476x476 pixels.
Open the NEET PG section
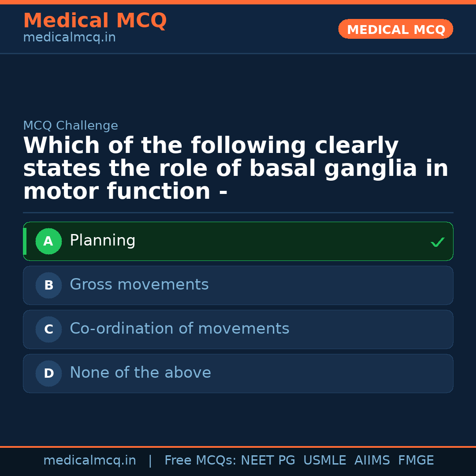(268, 460)
